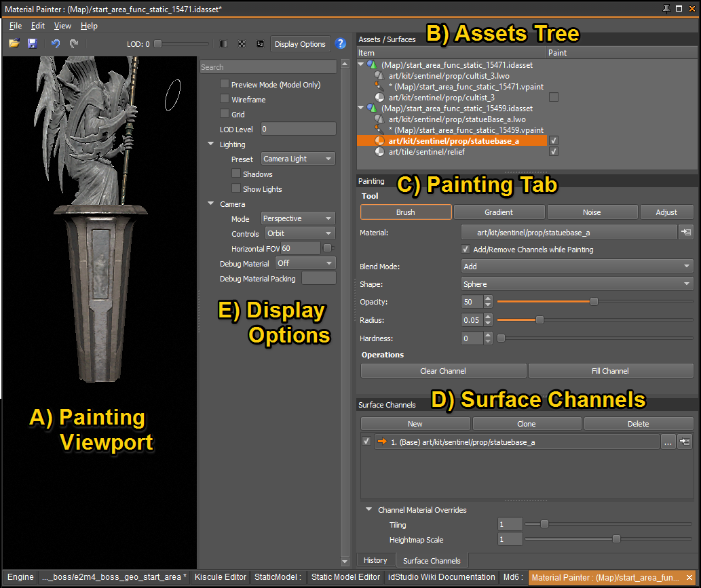Collapse the 15459.idasset tree node

361,108
